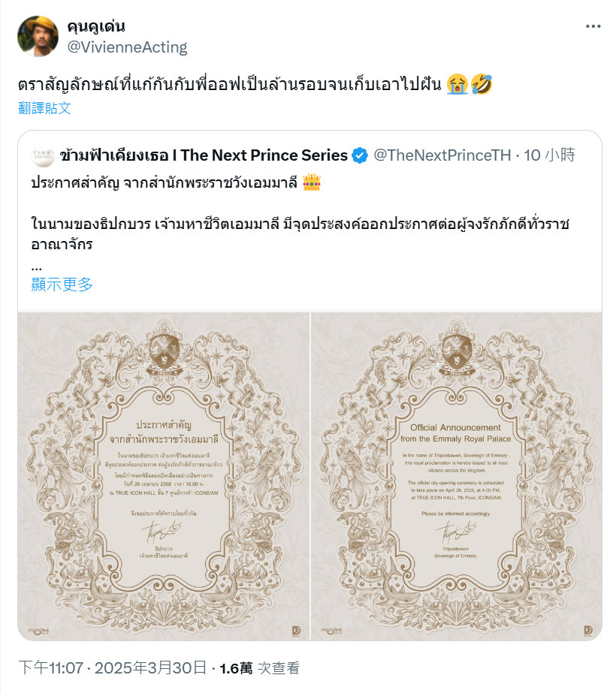Viewport: 616px width, 693px height.
Task: Click the 10 小時 quoted post timestamp
Action: 549,155
